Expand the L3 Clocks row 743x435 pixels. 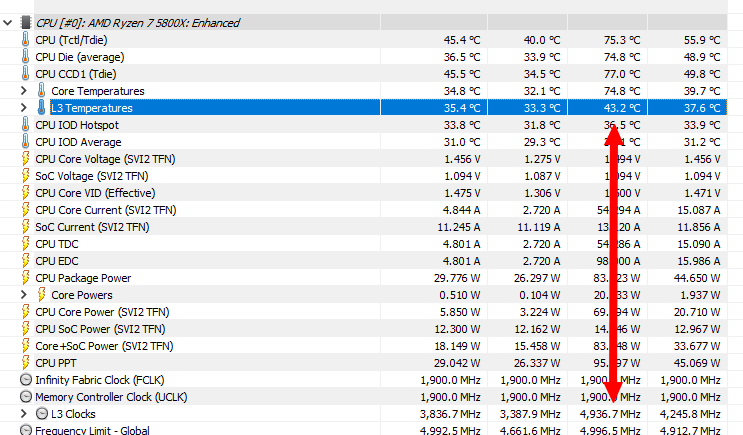point(24,414)
